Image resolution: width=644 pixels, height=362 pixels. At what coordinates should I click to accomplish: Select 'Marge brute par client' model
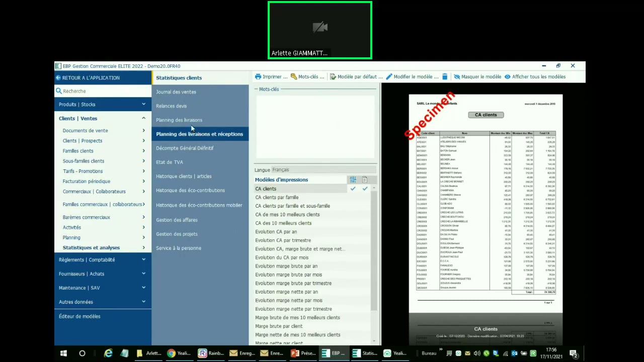(x=279, y=326)
